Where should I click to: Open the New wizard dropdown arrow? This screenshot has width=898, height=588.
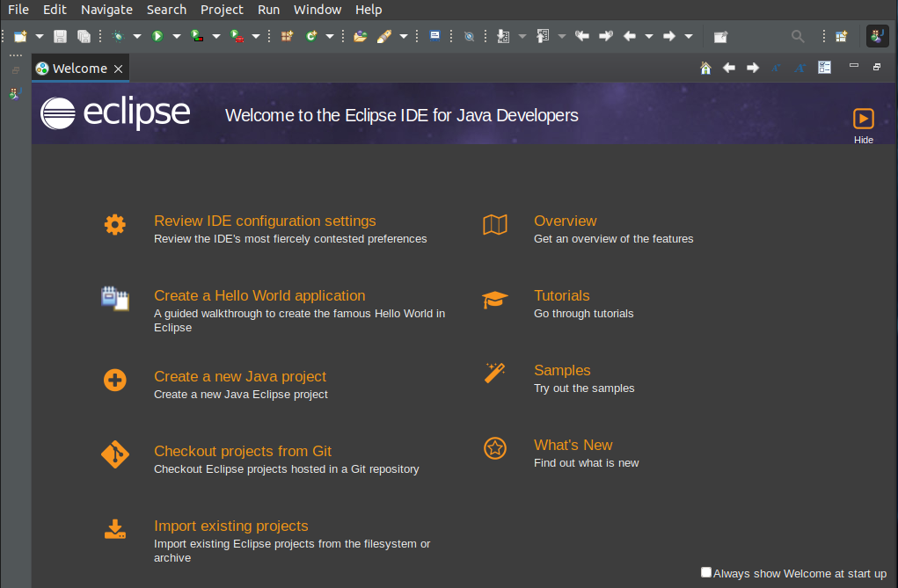[39, 36]
